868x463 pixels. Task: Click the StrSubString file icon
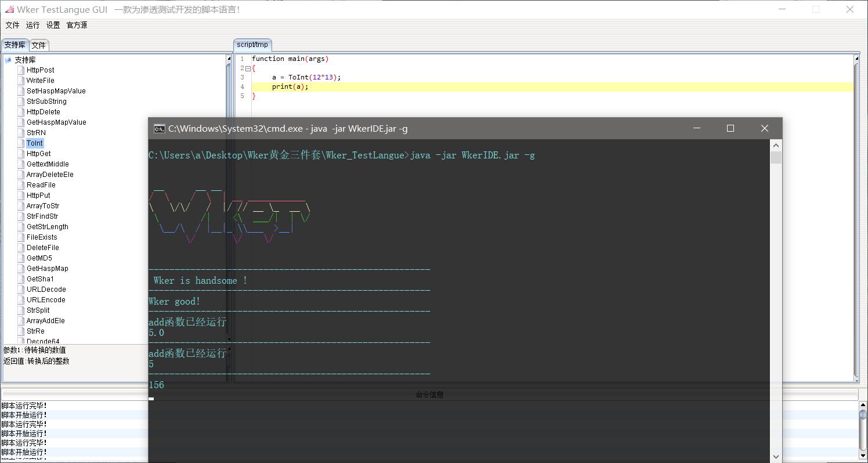click(21, 102)
